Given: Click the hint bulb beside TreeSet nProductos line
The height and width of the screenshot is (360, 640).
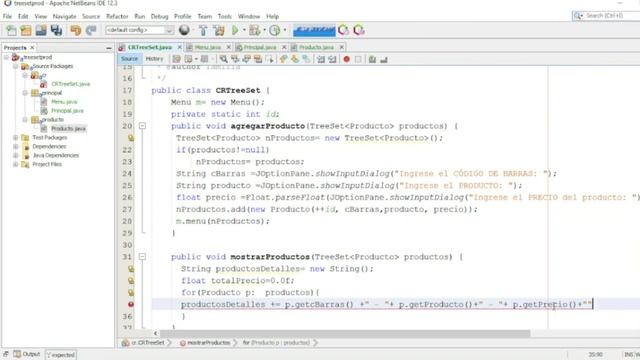Looking at the screenshot, I should [x=131, y=138].
